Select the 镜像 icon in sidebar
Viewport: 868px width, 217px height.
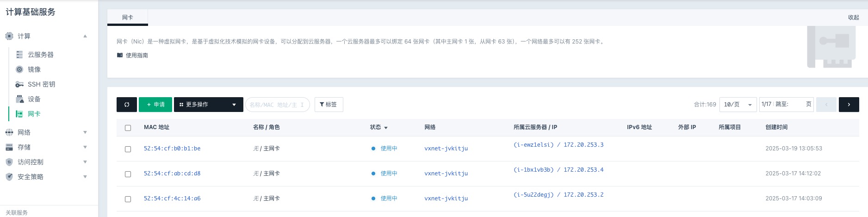(x=19, y=69)
